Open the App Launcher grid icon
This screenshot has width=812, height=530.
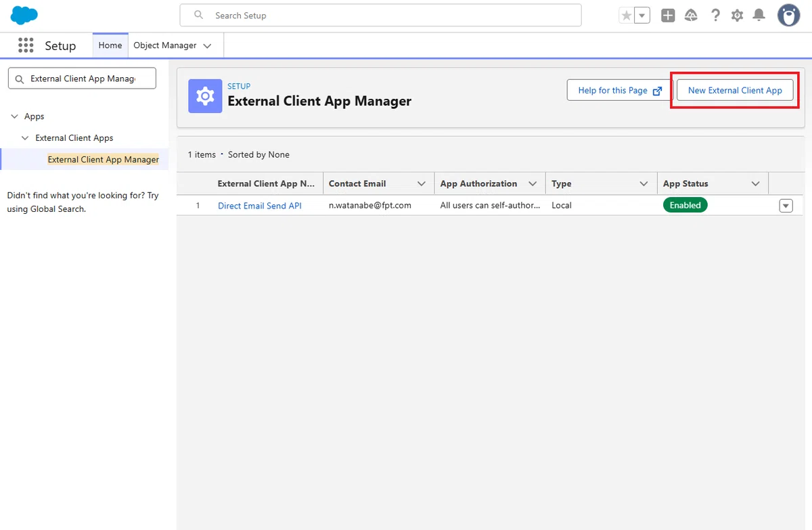pos(26,45)
